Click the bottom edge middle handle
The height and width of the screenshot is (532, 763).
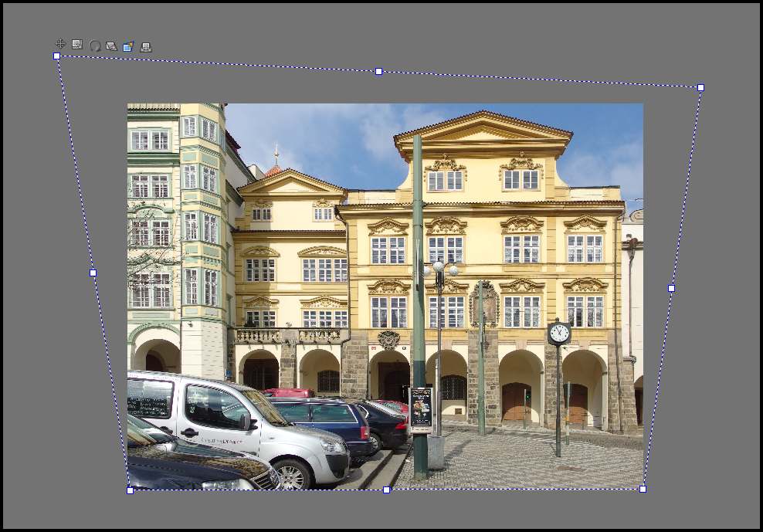coord(387,490)
